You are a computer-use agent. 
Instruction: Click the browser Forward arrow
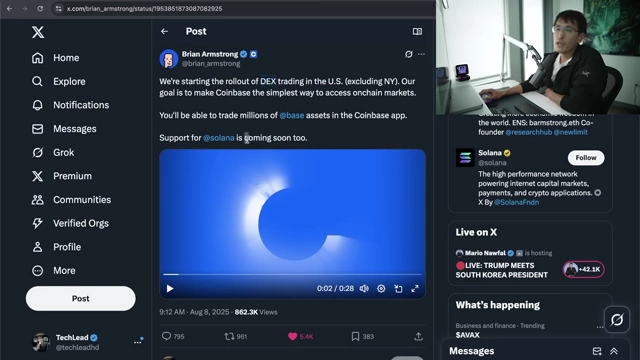click(x=24, y=9)
